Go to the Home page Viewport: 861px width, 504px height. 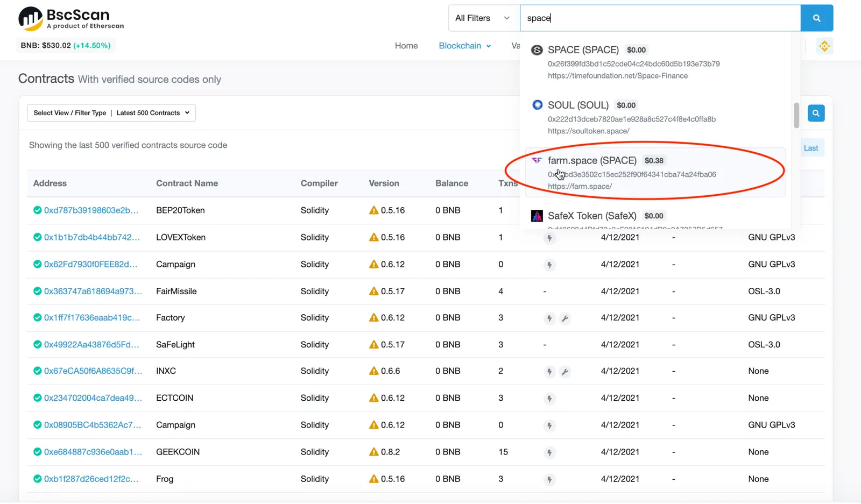pyautogui.click(x=406, y=46)
